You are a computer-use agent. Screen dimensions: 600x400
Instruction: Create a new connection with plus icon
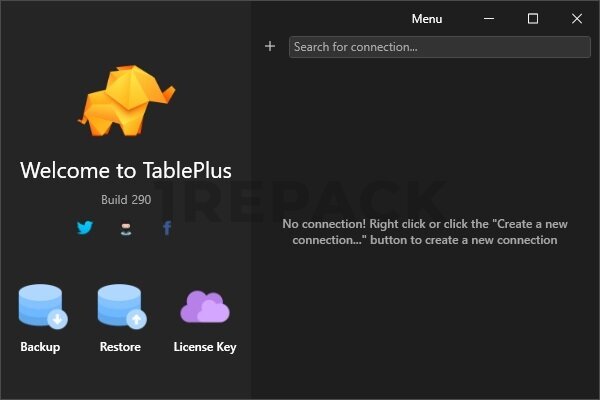(270, 46)
